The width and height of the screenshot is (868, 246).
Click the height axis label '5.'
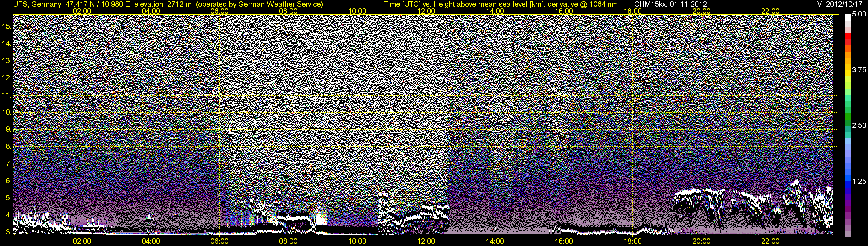click(8, 198)
